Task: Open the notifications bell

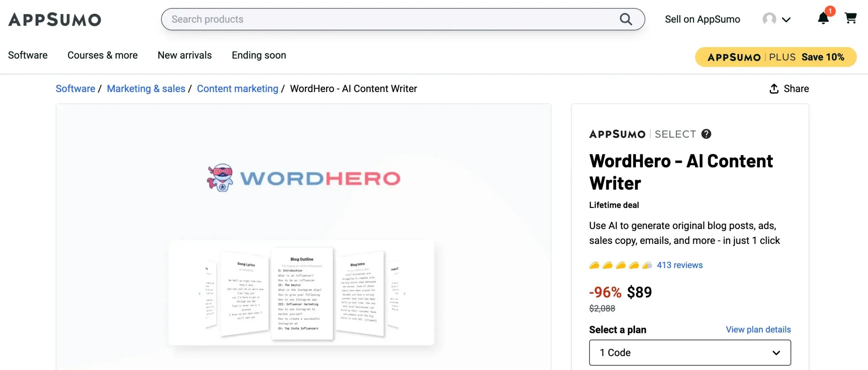Action: pyautogui.click(x=823, y=18)
